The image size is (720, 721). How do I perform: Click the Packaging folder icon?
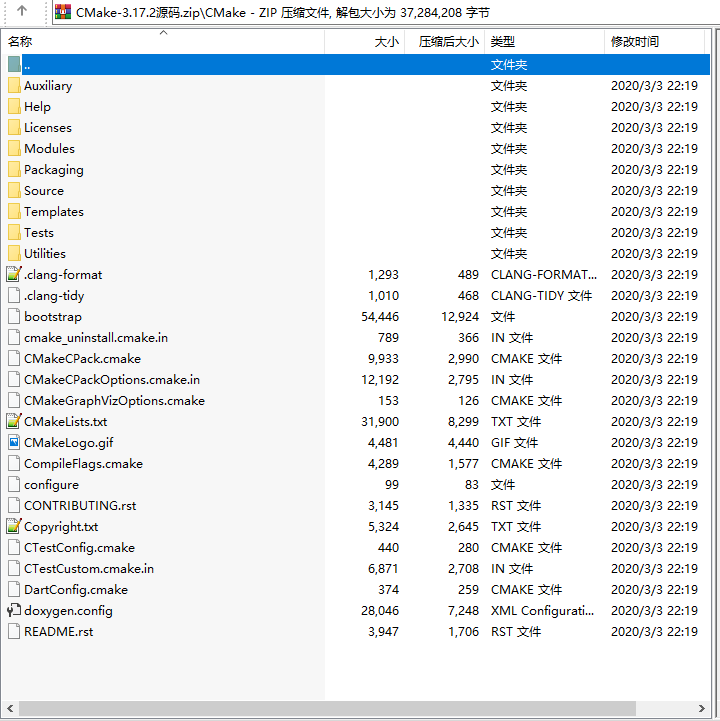pyautogui.click(x=14, y=170)
